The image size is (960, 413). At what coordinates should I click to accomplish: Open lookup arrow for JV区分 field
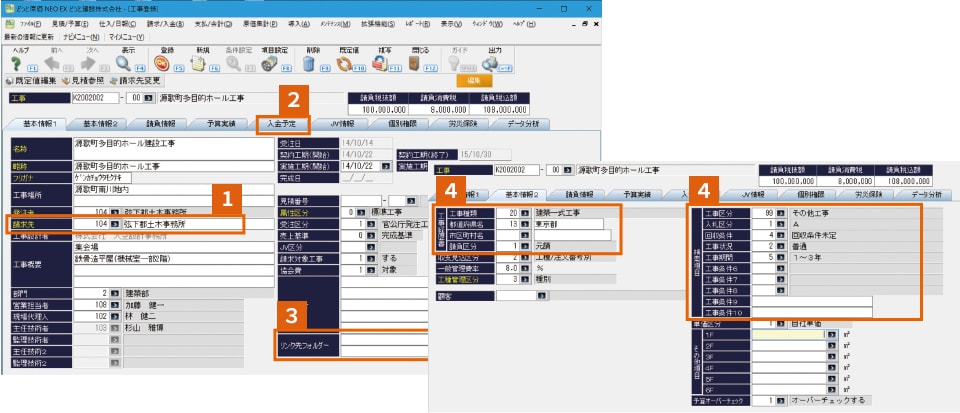[x=370, y=247]
